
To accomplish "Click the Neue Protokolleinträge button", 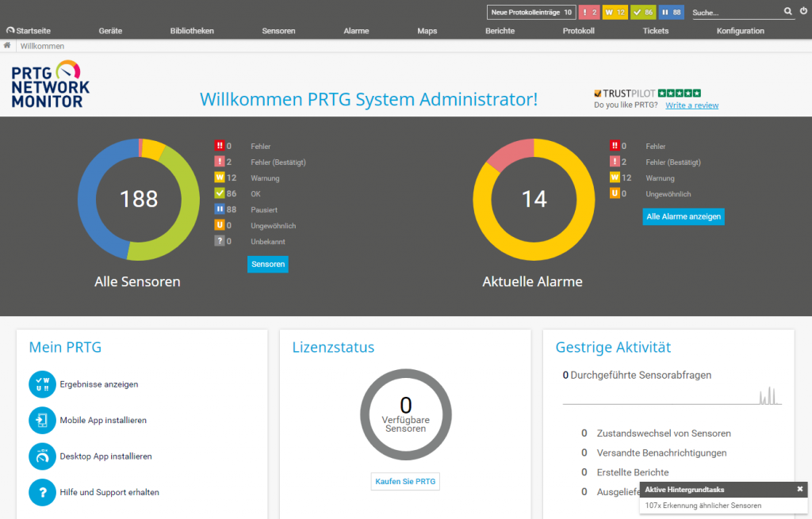I will 531,13.
